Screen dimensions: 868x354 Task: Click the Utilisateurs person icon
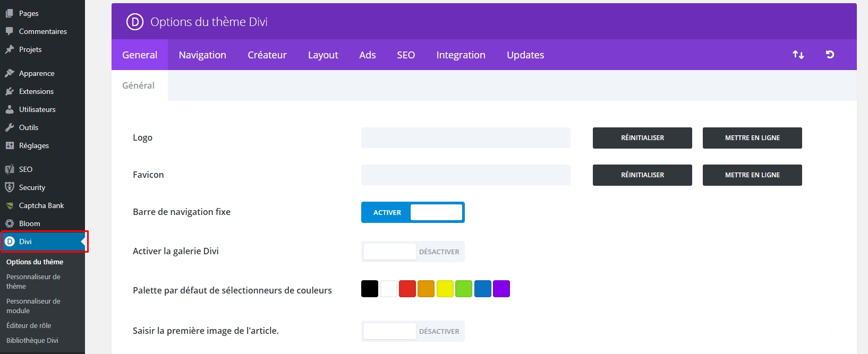click(10, 109)
